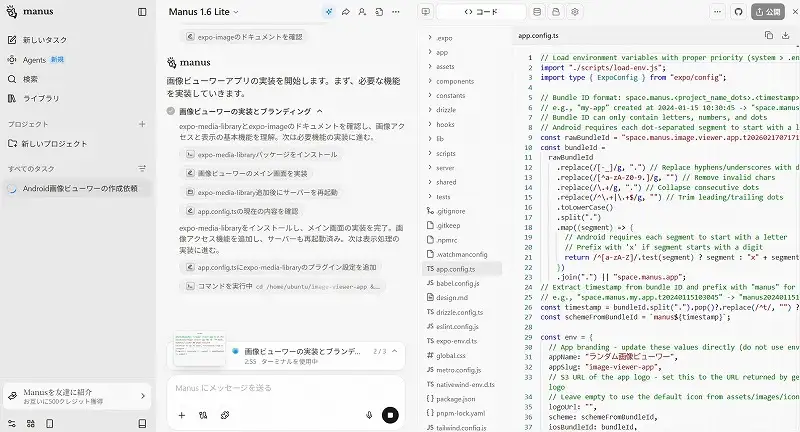
Task: Open expo-imageのドキュメントを確認 step
Action: (244, 37)
